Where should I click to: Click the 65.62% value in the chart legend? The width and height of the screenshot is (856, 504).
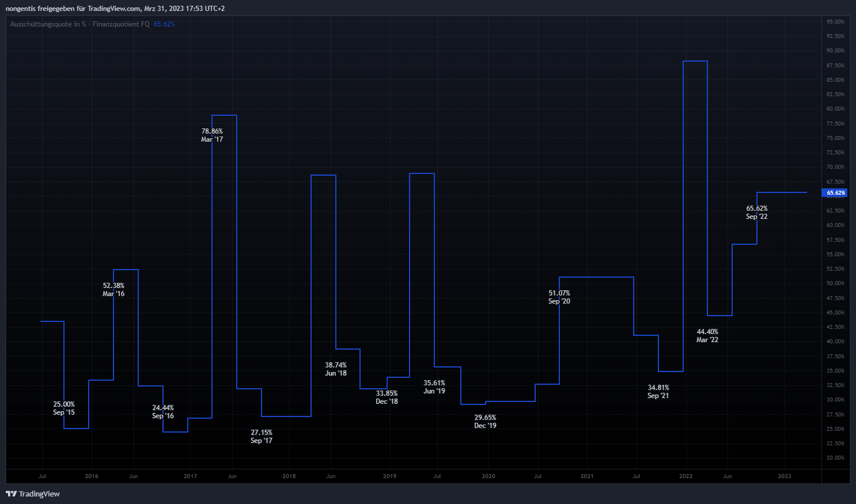pos(164,24)
